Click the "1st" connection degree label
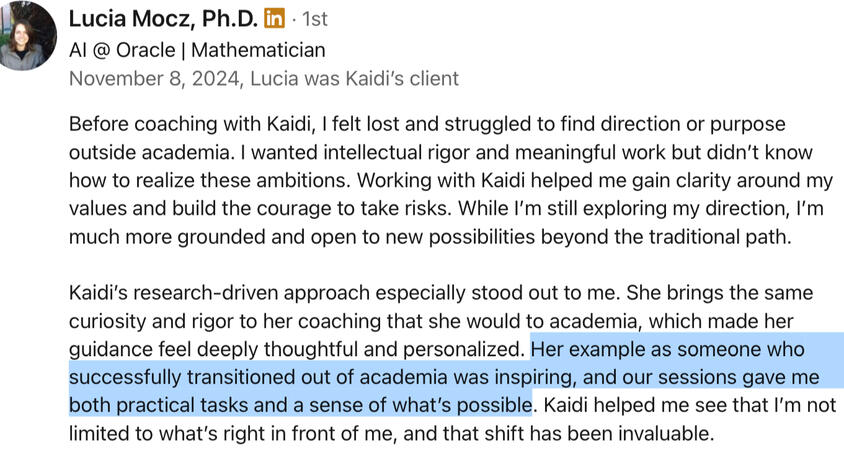844x450 pixels. tap(313, 19)
